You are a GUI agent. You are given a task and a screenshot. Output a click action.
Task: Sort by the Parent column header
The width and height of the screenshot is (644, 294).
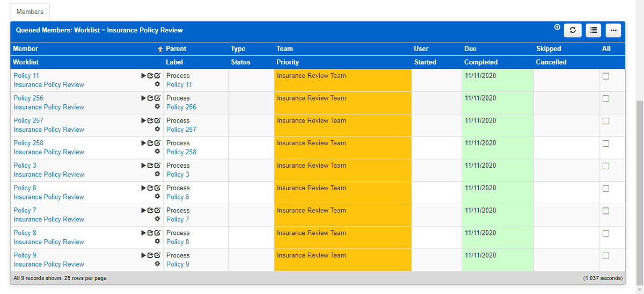pyautogui.click(x=176, y=48)
